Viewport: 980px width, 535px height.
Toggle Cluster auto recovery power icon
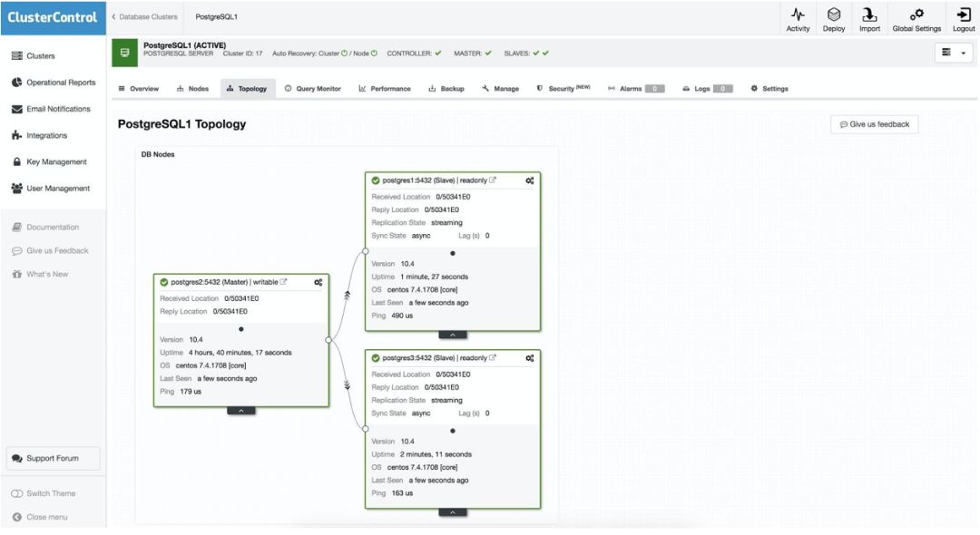click(x=345, y=53)
